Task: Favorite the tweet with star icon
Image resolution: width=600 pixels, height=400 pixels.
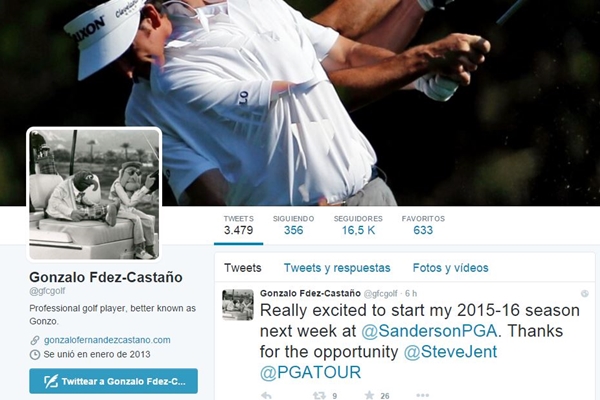Action: [x=369, y=395]
